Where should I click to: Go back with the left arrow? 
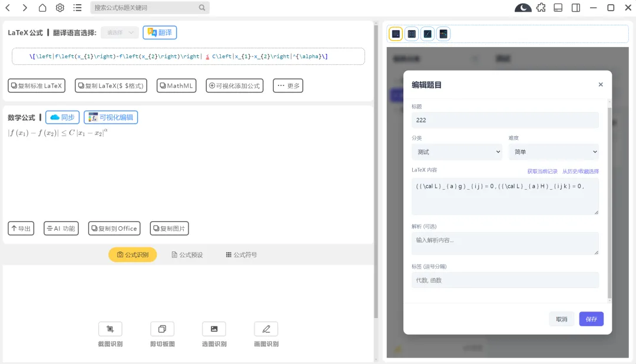(x=8, y=7)
